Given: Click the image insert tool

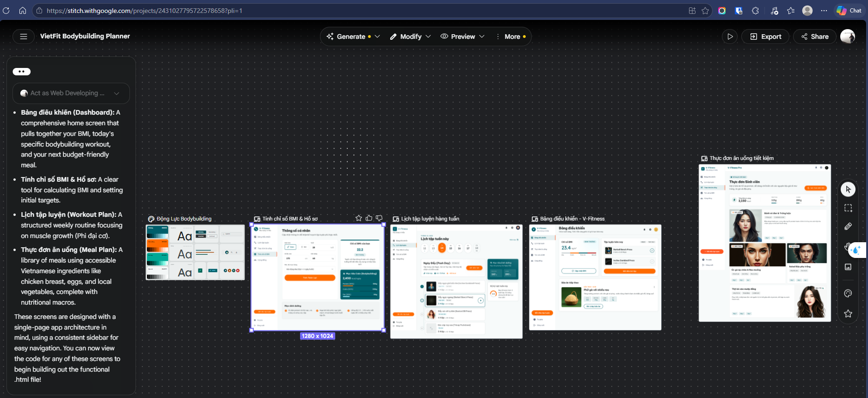Looking at the screenshot, I should (x=848, y=267).
